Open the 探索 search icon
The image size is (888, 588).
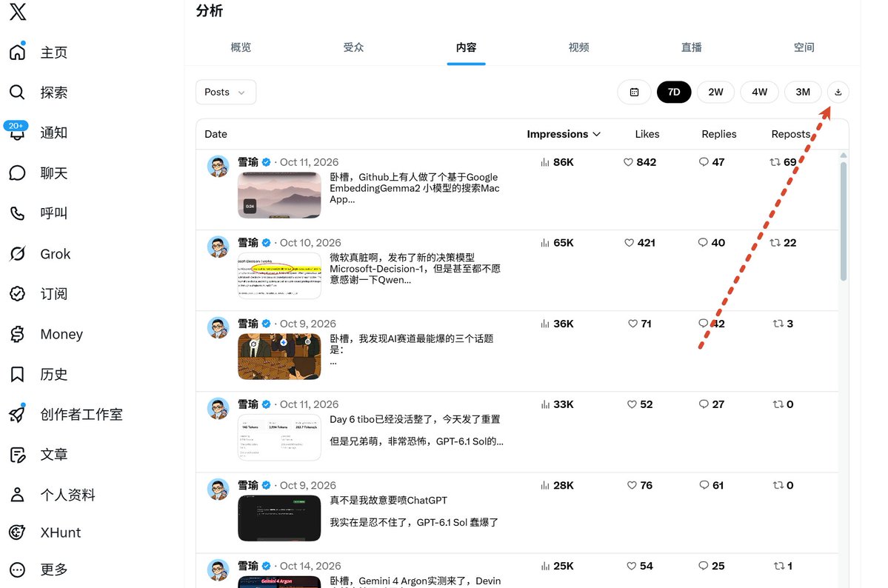[x=18, y=93]
